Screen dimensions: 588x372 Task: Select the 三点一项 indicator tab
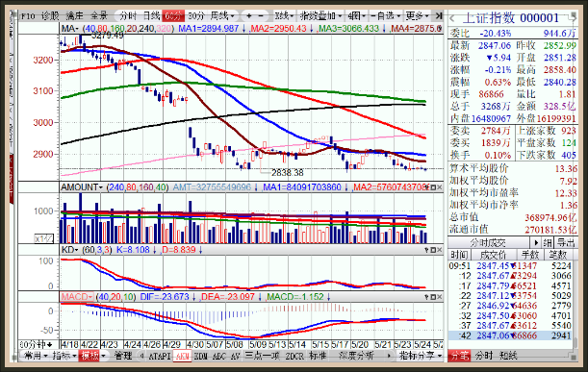(262, 356)
